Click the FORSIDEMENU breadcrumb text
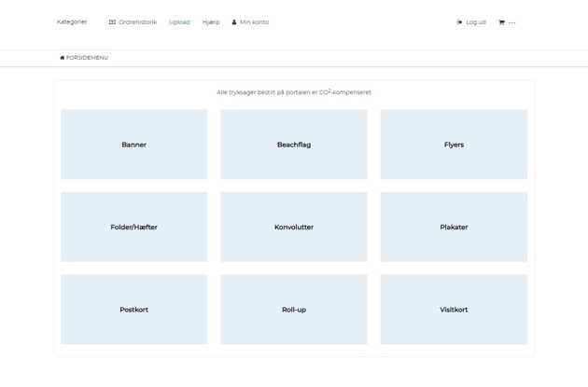This screenshot has width=588, height=387. pos(87,58)
